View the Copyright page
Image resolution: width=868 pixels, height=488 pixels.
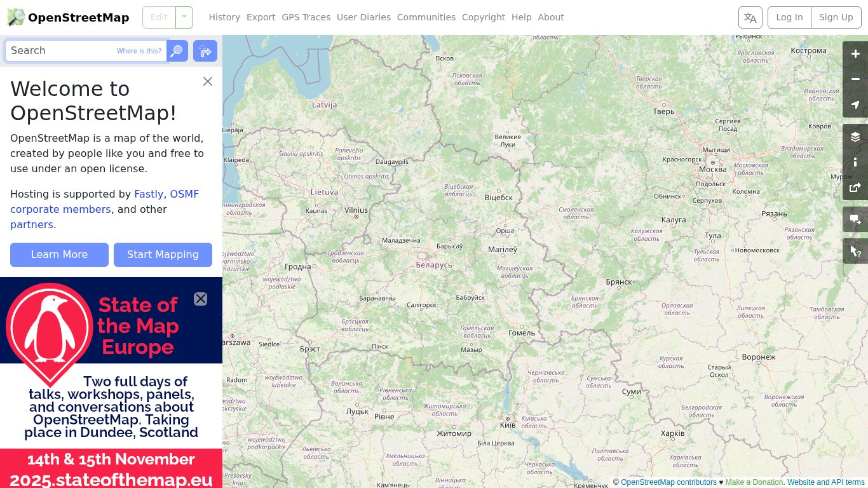pyautogui.click(x=484, y=17)
